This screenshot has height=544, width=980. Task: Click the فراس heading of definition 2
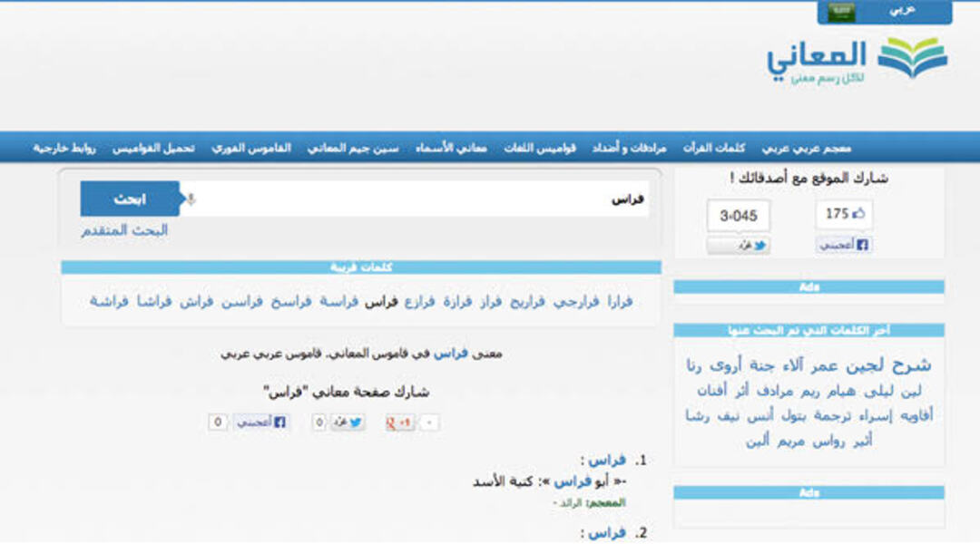(607, 533)
